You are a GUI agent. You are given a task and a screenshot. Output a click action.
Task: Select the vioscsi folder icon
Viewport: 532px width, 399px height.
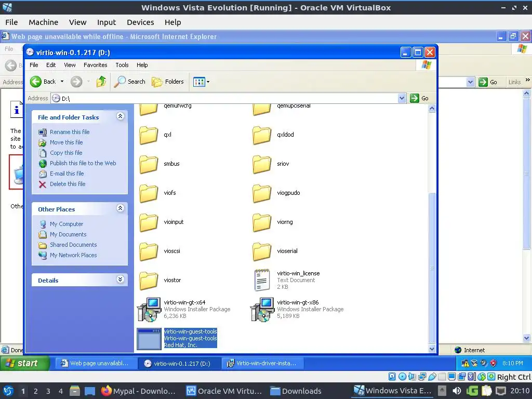149,252
